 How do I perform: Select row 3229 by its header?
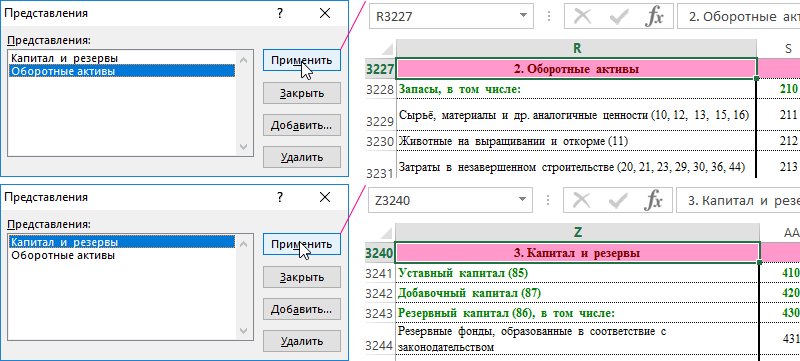pyautogui.click(x=381, y=115)
